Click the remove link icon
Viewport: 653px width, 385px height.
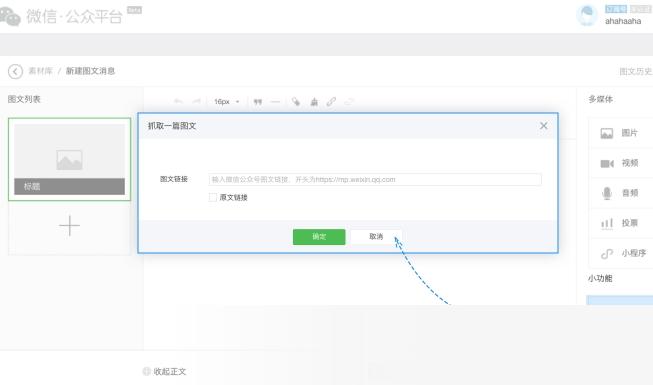point(349,102)
